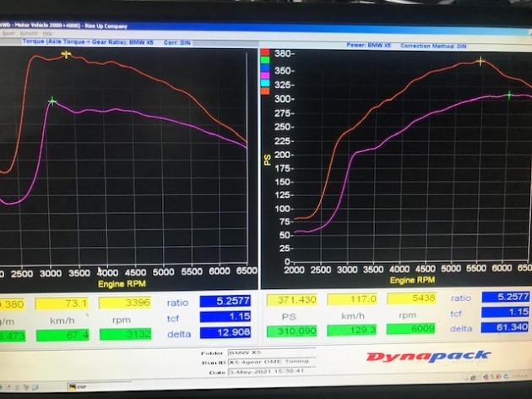Select the cyan run color swatch
Viewport: 532px width, 399px height.
pyautogui.click(x=265, y=83)
